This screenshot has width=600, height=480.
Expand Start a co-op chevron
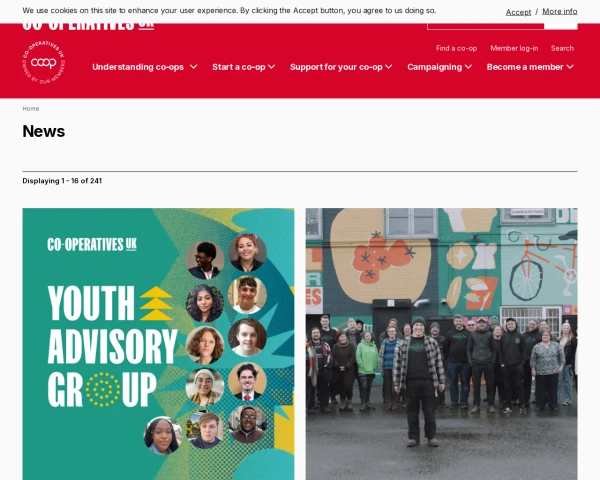tap(271, 67)
